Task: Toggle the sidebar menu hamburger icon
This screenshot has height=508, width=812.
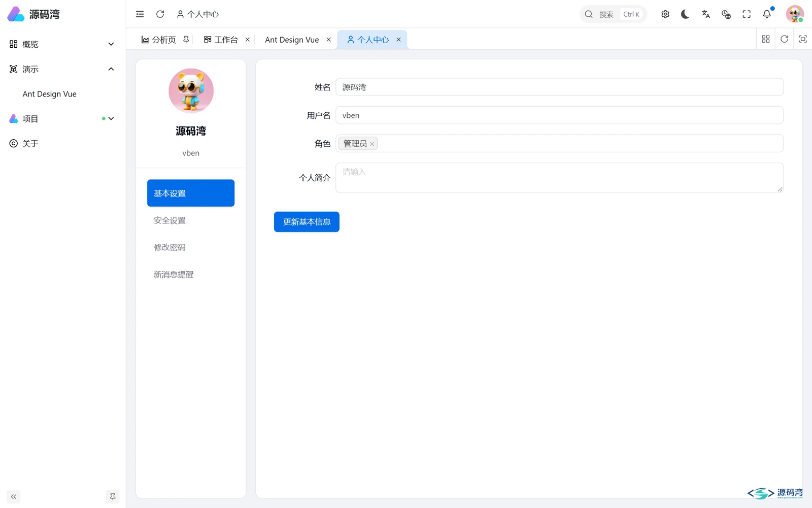Action: pos(140,14)
